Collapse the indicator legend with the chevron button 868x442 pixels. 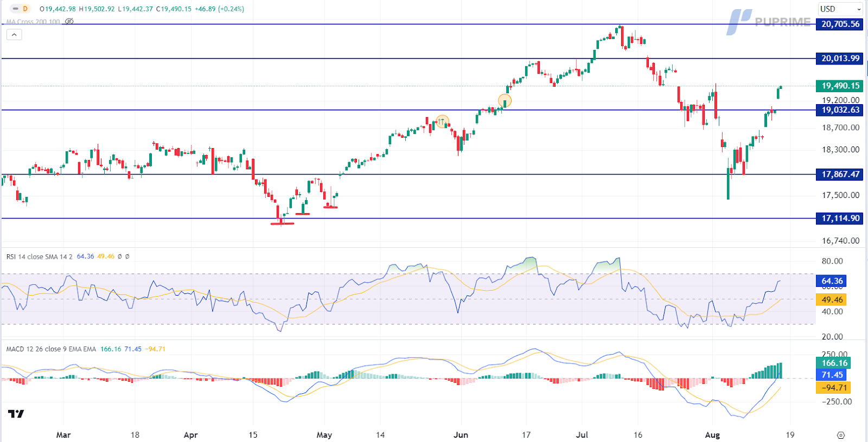[x=14, y=35]
